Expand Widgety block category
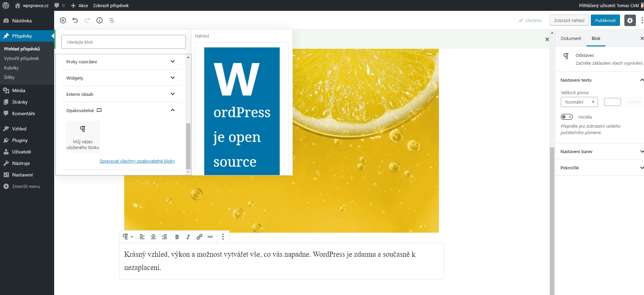644x295 pixels. pos(120,78)
